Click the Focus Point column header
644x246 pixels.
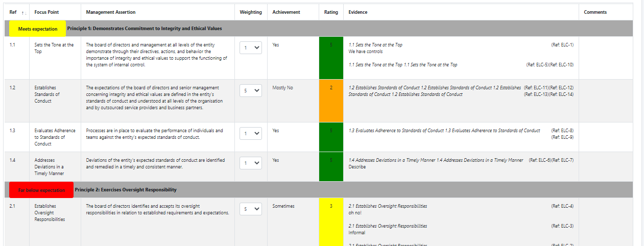(x=45, y=12)
